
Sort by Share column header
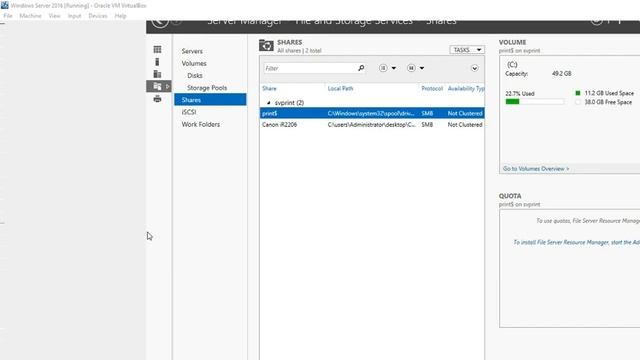click(269, 88)
